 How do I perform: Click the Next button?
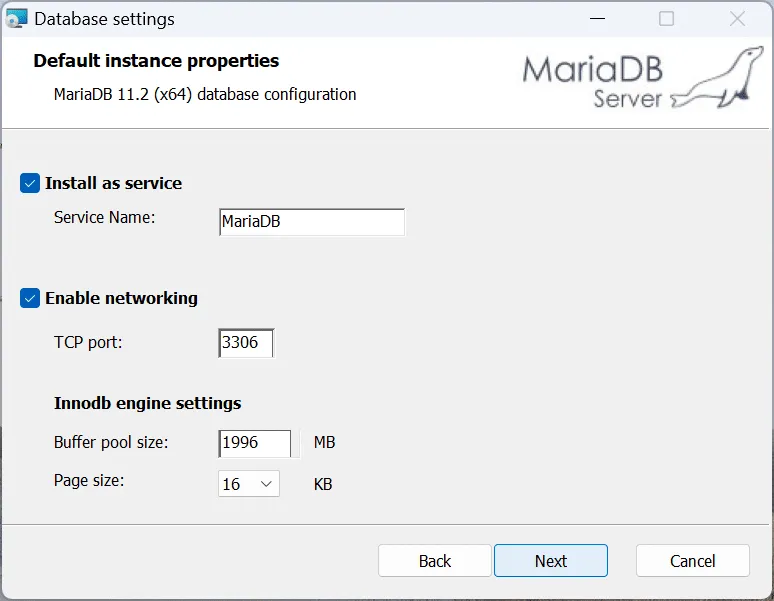551,561
